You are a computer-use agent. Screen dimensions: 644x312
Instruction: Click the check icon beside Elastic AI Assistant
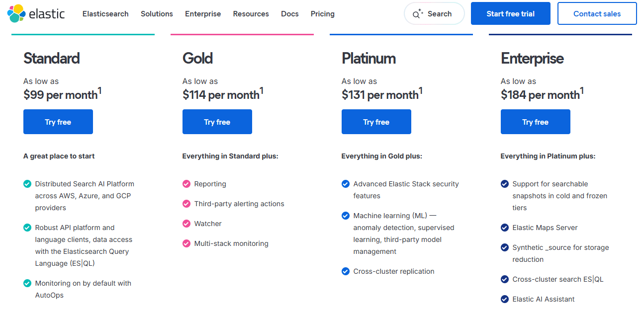[504, 299]
